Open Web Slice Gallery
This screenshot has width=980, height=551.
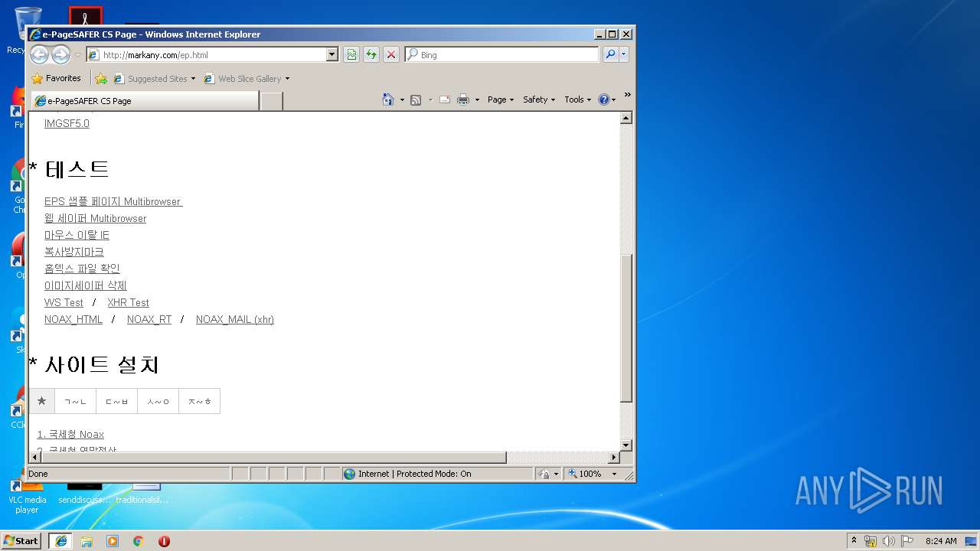[247, 79]
